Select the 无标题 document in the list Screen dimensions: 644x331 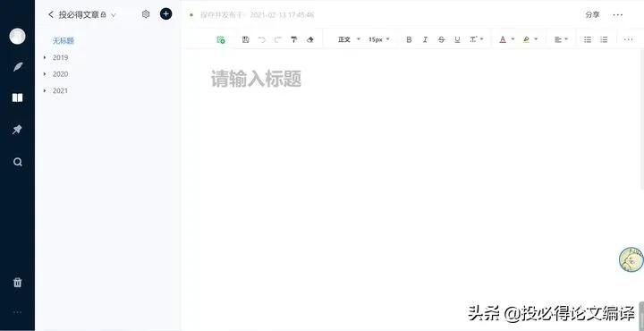(64, 40)
